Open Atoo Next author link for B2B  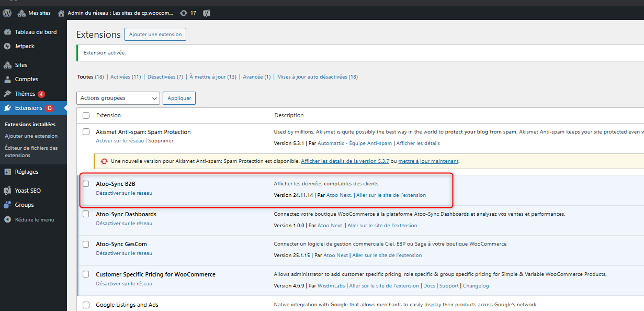[x=339, y=195]
